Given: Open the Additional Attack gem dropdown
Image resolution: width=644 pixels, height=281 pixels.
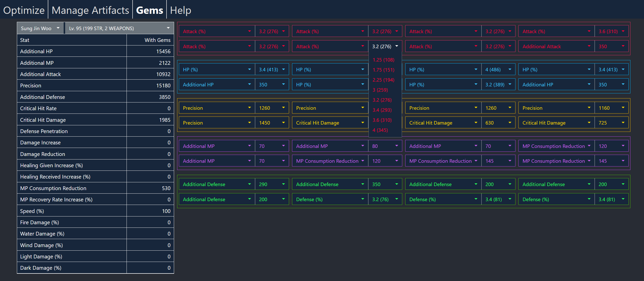Looking at the screenshot, I should tap(556, 46).
